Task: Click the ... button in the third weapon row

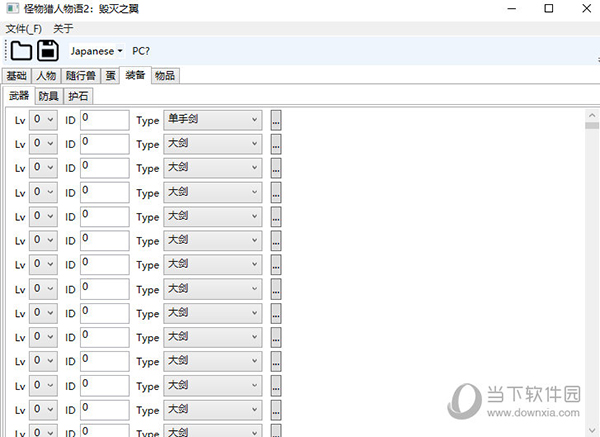Action: click(276, 168)
